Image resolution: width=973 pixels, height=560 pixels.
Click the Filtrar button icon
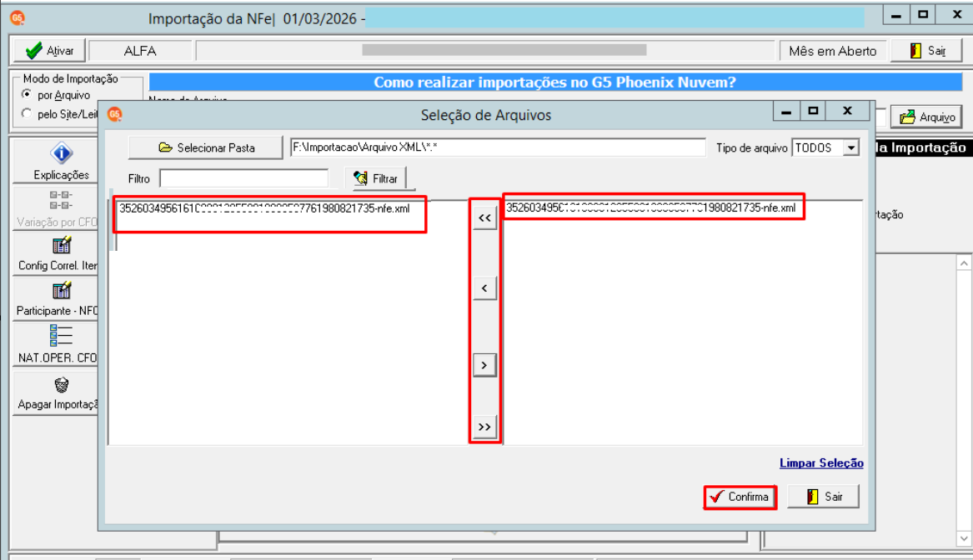click(x=360, y=178)
